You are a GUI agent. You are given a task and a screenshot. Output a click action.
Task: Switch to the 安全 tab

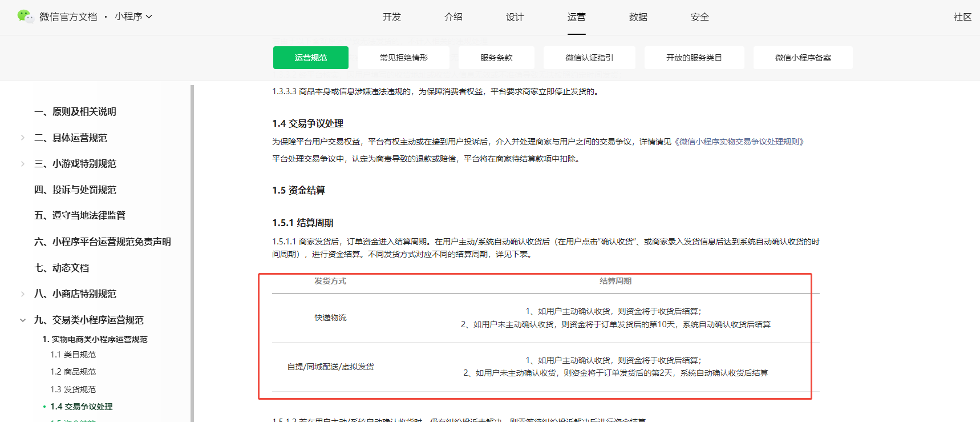pos(700,17)
